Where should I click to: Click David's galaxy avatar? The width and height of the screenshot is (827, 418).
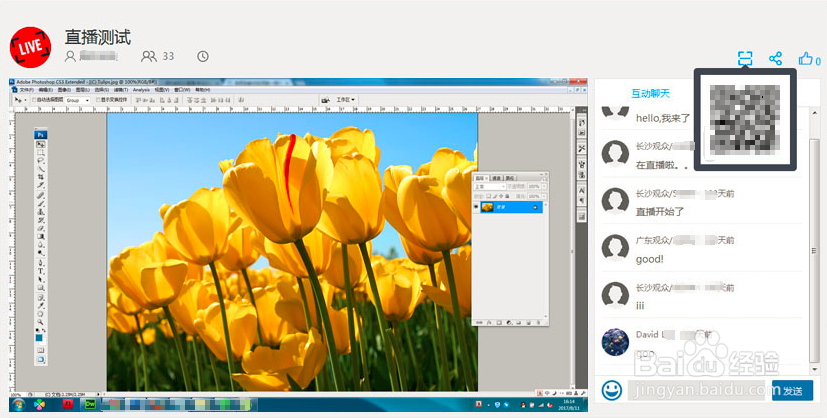coord(616,342)
